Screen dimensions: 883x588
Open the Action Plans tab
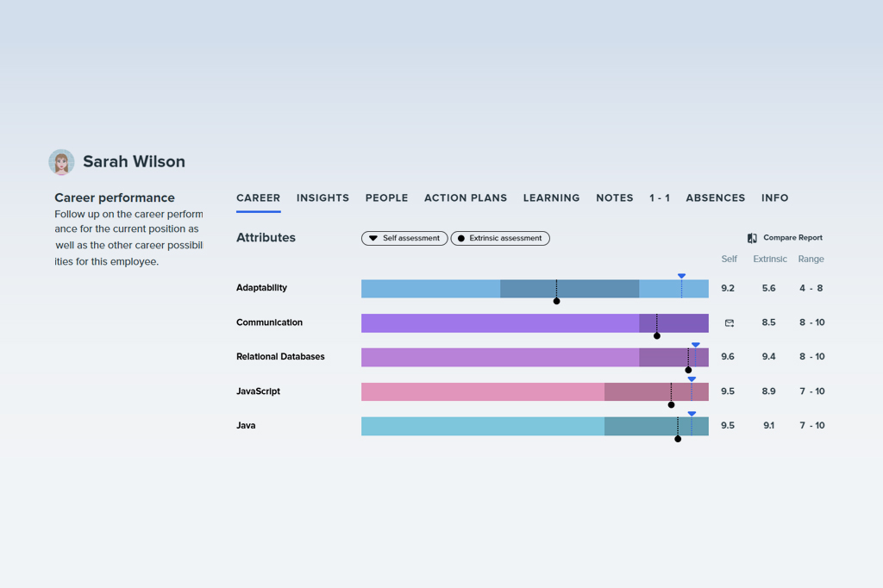(466, 198)
